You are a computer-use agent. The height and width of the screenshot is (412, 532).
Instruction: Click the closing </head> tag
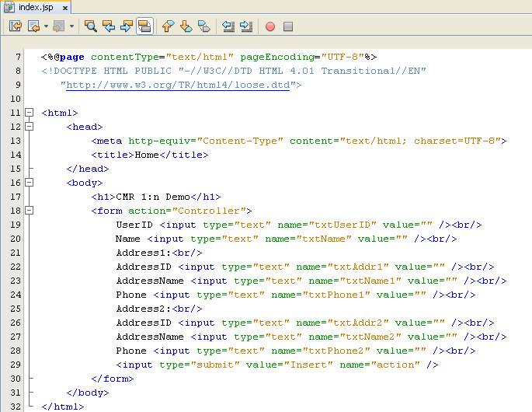(x=88, y=169)
